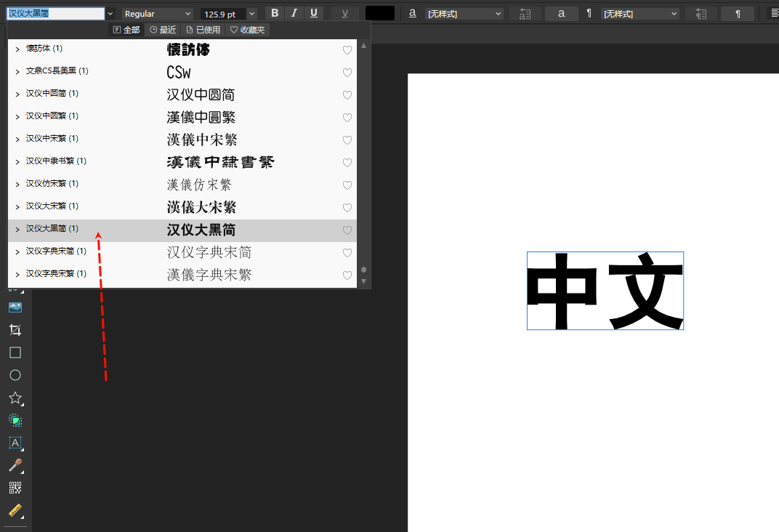
Task: Select the Eyedropper tool
Action: click(15, 466)
